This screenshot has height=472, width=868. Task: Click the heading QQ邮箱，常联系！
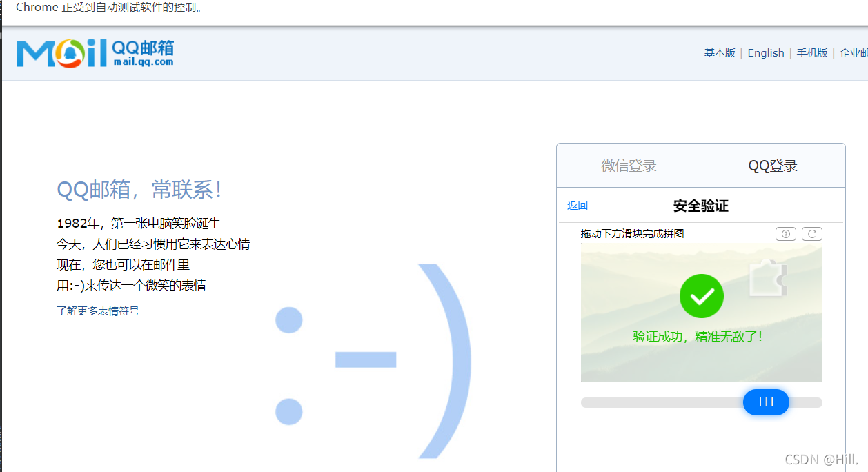[140, 190]
